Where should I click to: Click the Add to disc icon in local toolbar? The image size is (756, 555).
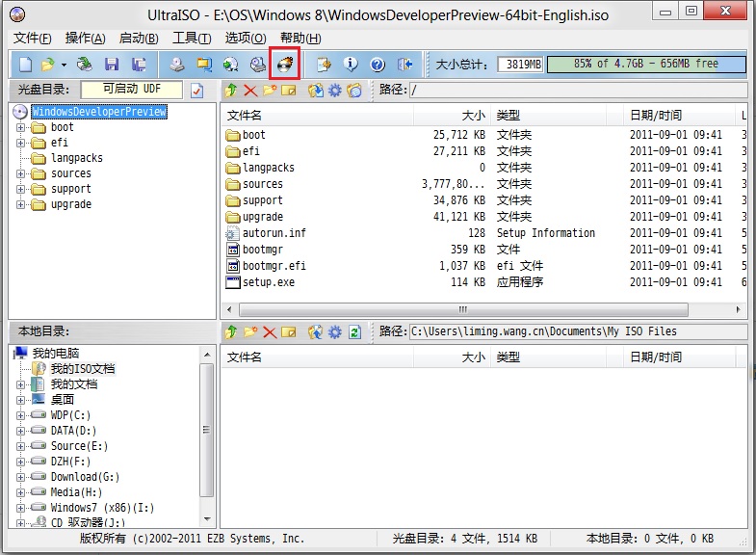[316, 331]
